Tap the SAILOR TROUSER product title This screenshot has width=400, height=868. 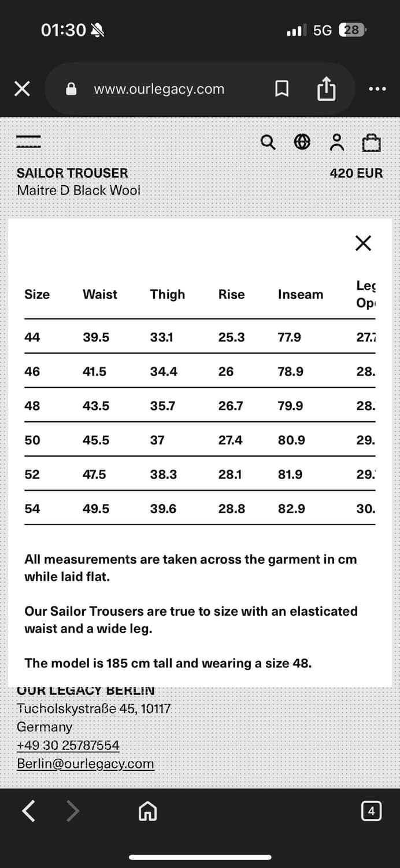coord(72,173)
